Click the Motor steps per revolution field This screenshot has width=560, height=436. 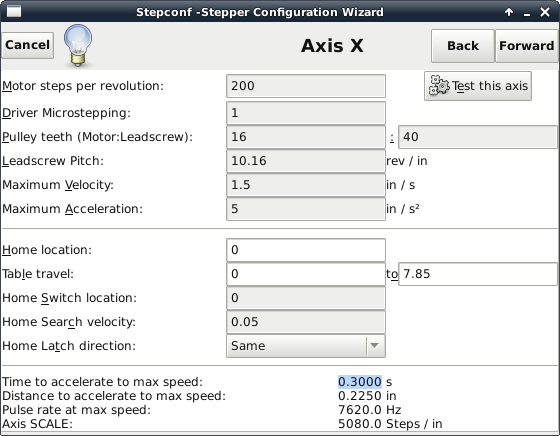pos(306,86)
